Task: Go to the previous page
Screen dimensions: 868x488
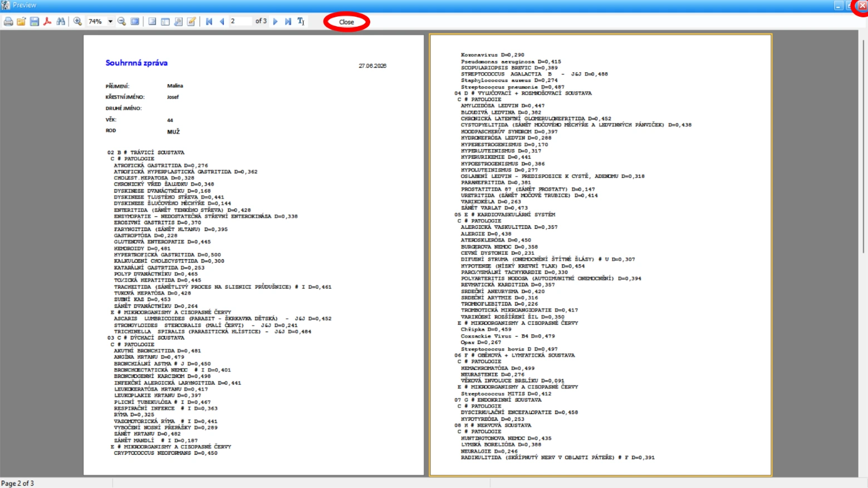Action: click(x=222, y=22)
